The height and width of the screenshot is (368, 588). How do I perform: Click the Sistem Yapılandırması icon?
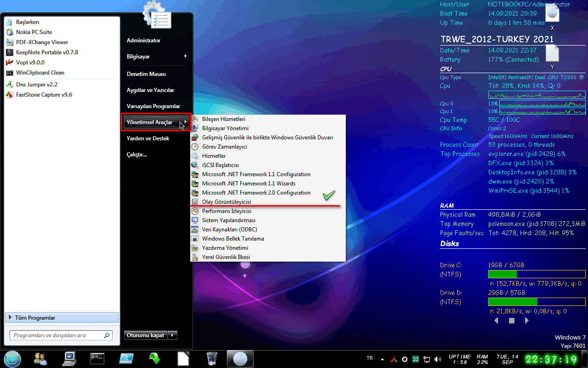[195, 220]
